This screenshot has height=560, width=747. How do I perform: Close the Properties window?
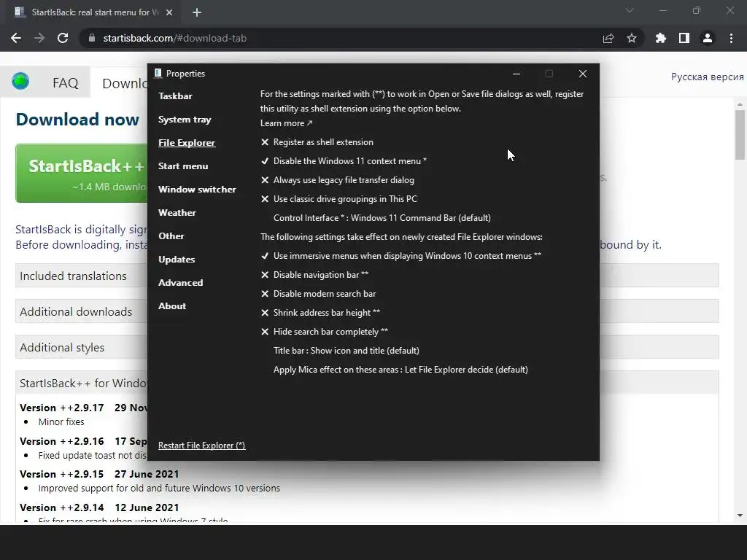[583, 74]
